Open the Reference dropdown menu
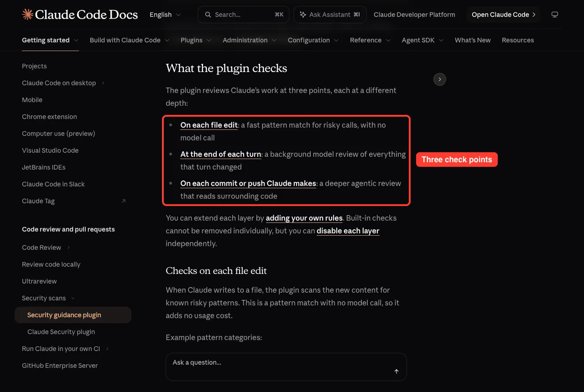 click(x=370, y=40)
